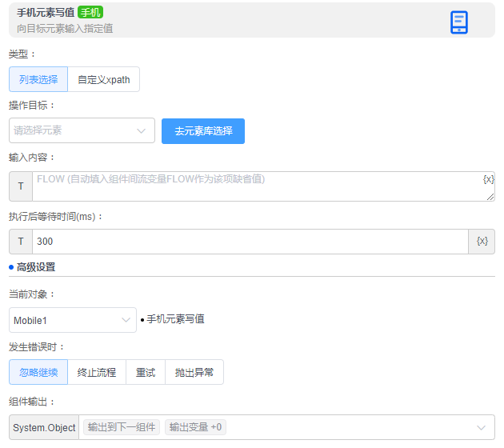Select 列表选择 type option
This screenshot has width=504, height=448.
click(38, 79)
